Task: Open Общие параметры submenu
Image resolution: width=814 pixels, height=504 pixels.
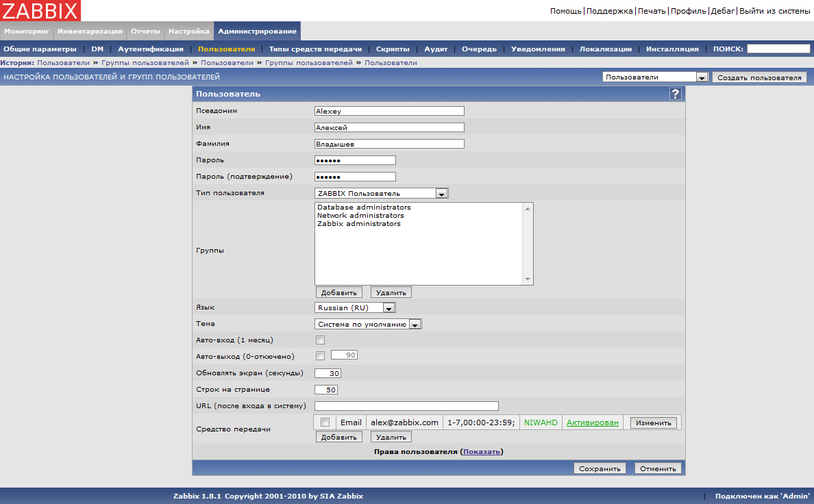Action: pyautogui.click(x=40, y=49)
